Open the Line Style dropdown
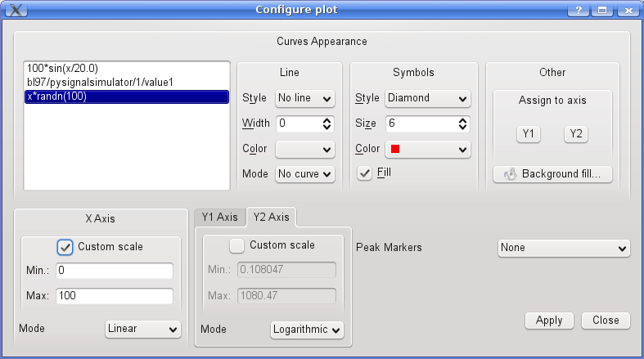The width and height of the screenshot is (644, 359). point(305,99)
